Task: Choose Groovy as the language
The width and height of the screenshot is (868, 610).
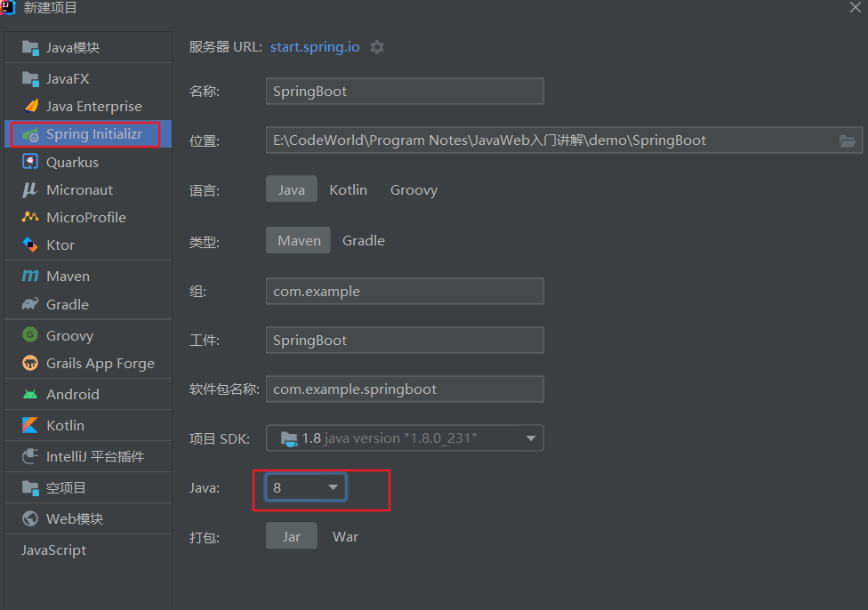Action: [414, 190]
